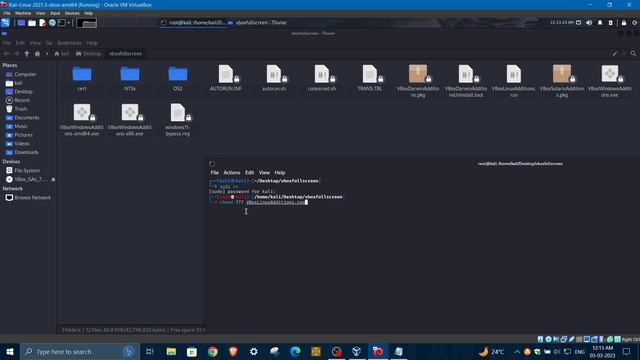The height and width of the screenshot is (360, 640).
Task: Go to parent folder with up arrow
Action: coord(27,53)
